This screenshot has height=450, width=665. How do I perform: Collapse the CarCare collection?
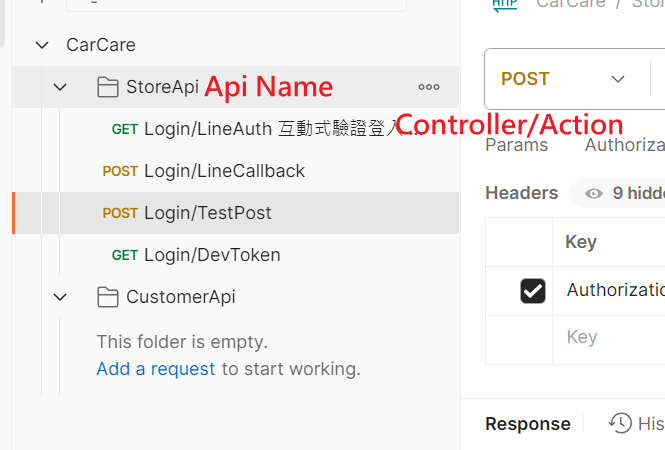coord(41,45)
